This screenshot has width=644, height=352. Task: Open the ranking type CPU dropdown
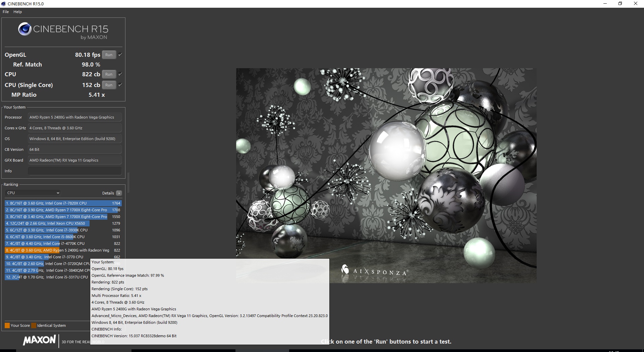(x=33, y=193)
